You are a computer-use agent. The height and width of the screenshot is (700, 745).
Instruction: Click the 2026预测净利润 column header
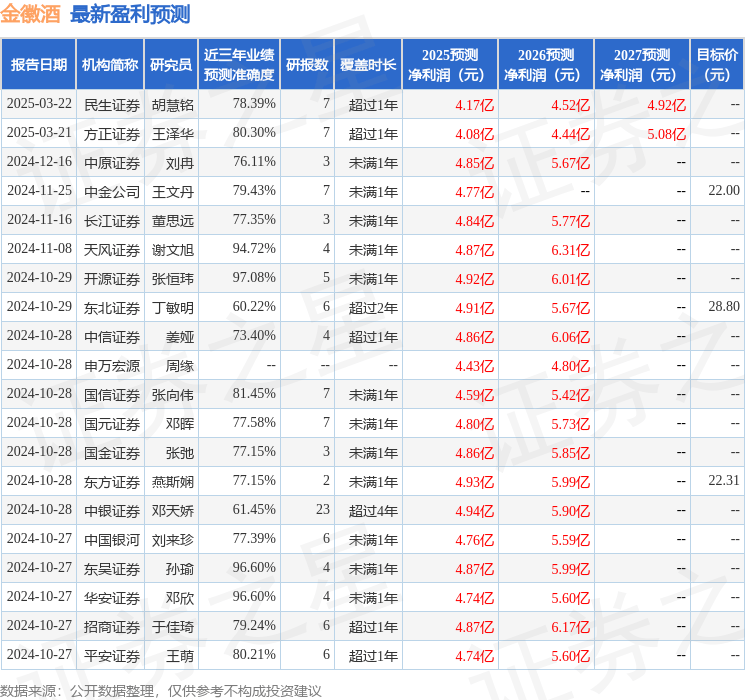coord(546,65)
